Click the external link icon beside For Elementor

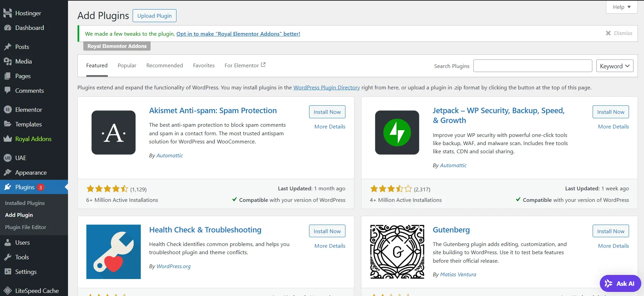pos(263,65)
